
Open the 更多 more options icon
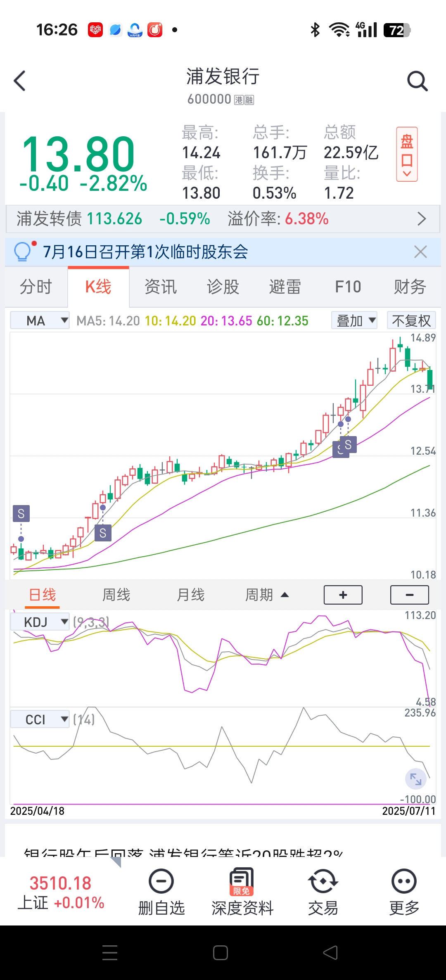404,882
